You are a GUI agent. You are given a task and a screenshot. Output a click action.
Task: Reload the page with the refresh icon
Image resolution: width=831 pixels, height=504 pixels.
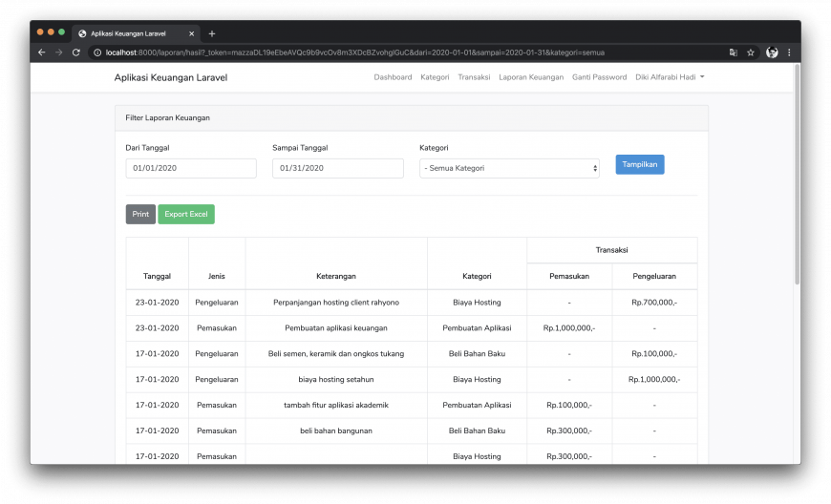click(76, 52)
